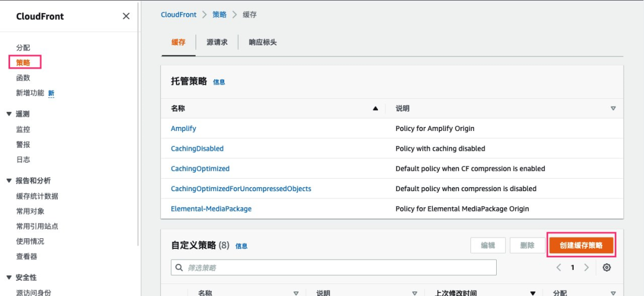
Task: Collapse the 安全性 sidebar section
Action: [x=9, y=278]
